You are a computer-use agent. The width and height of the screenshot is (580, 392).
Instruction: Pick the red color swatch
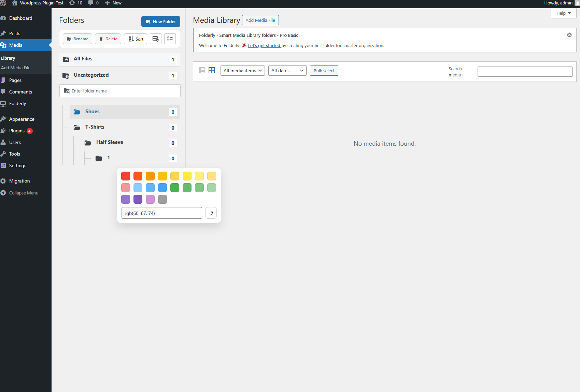click(126, 176)
